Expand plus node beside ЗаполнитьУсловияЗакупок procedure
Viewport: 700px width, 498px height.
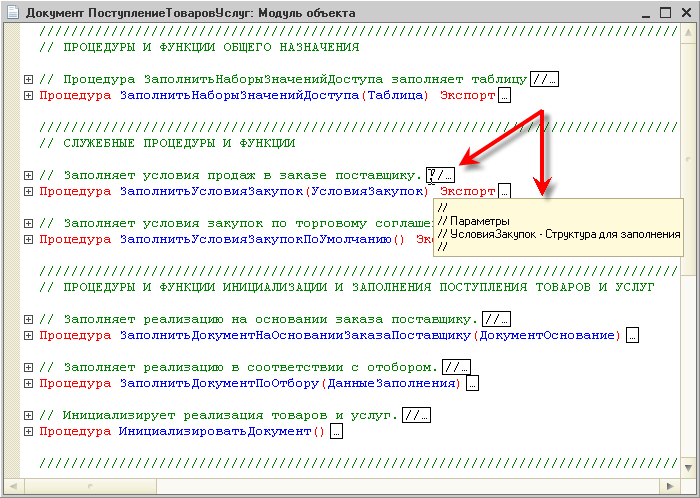tap(28, 191)
